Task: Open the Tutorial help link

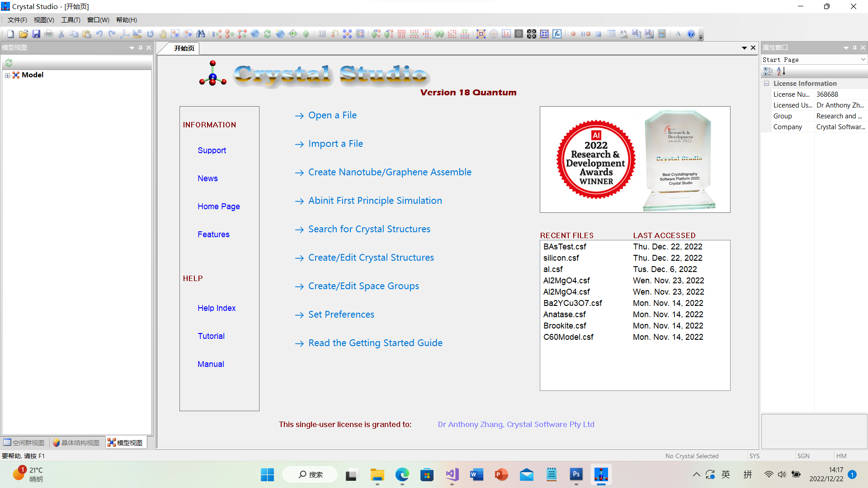Action: point(211,336)
